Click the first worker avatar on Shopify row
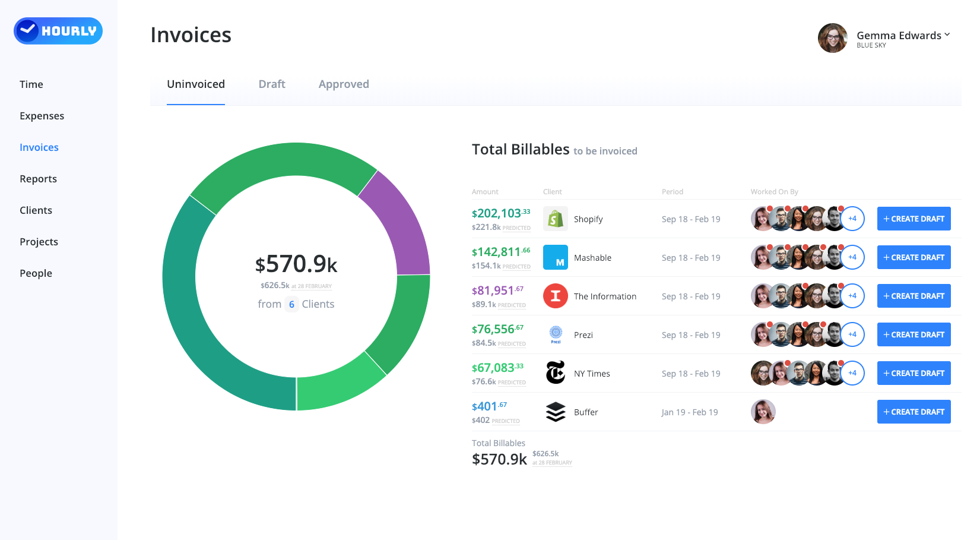The height and width of the screenshot is (540, 980). pos(762,219)
